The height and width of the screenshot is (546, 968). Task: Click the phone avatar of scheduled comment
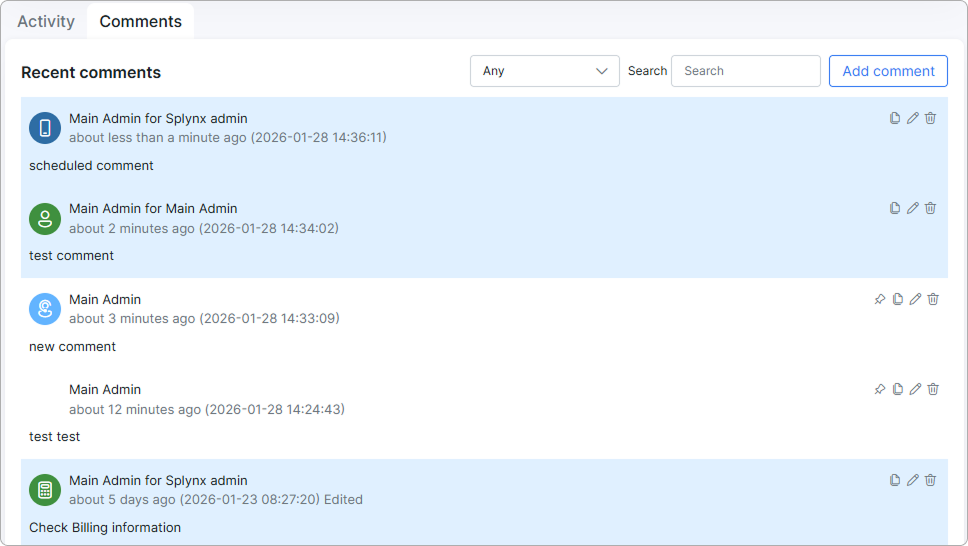click(x=45, y=128)
